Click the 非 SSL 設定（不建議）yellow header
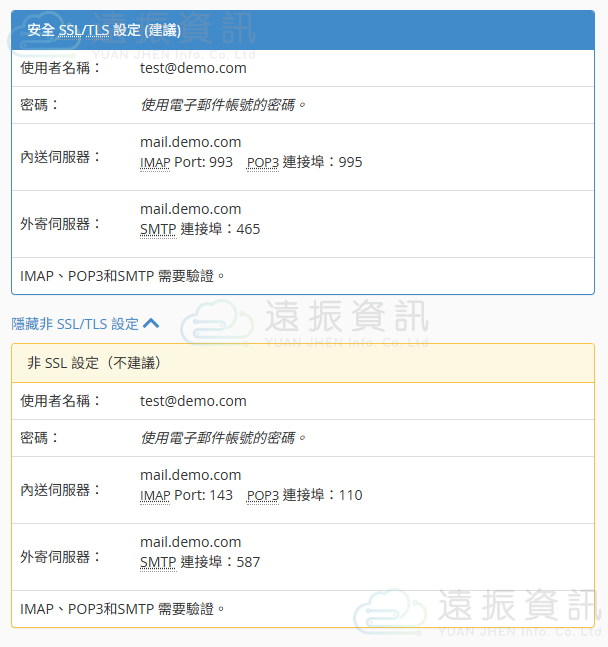Screen dimensions: 608x647 [x=302, y=363]
